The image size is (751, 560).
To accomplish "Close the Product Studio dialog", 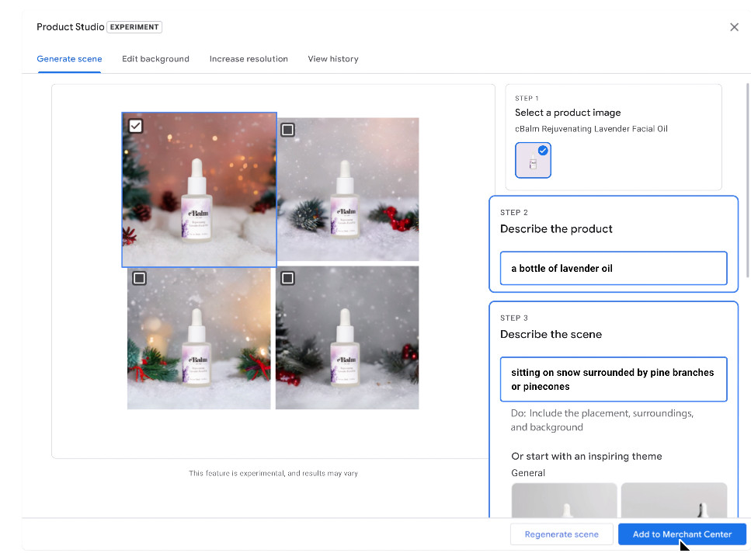I will (x=734, y=26).
